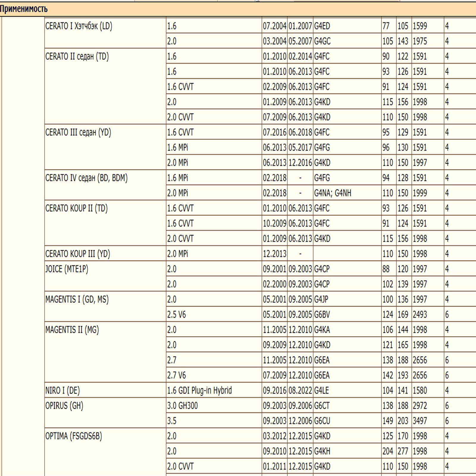Click the 08.2022 end date cell

[300, 390]
